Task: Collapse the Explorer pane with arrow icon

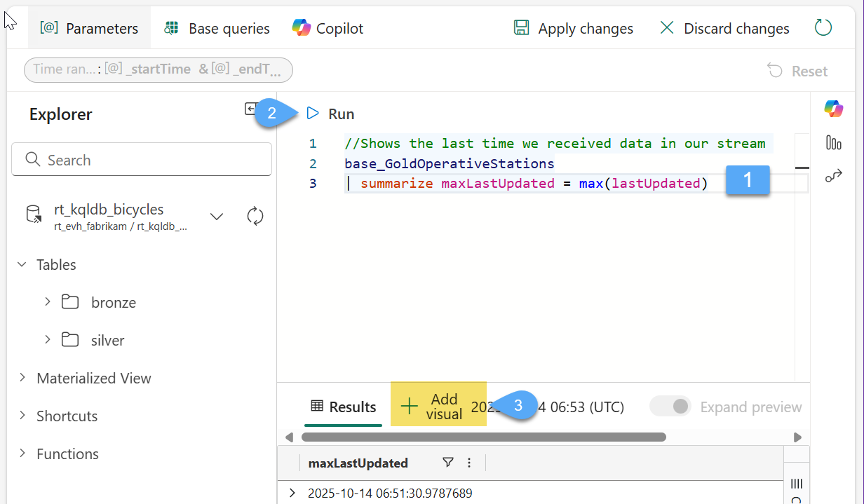Action: (250, 109)
